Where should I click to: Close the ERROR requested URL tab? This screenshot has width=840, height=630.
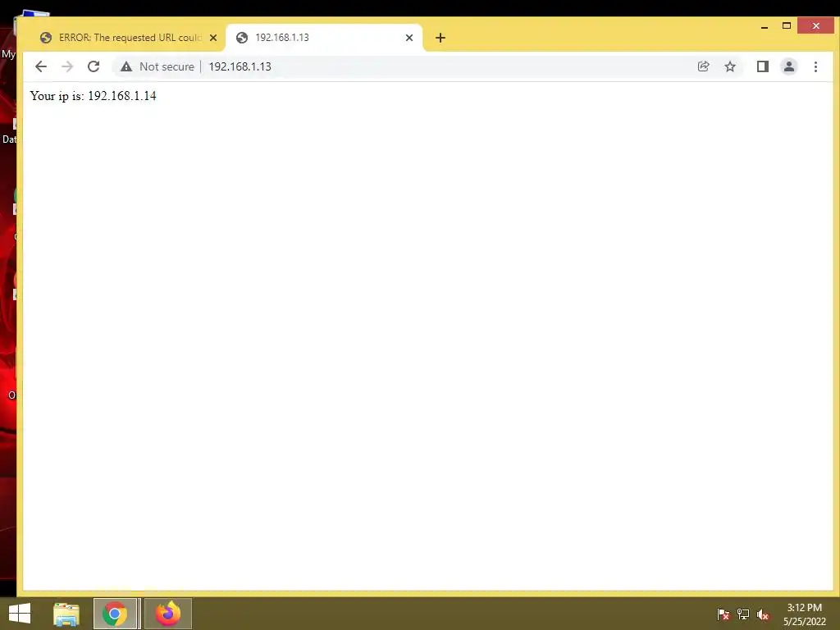tap(213, 38)
